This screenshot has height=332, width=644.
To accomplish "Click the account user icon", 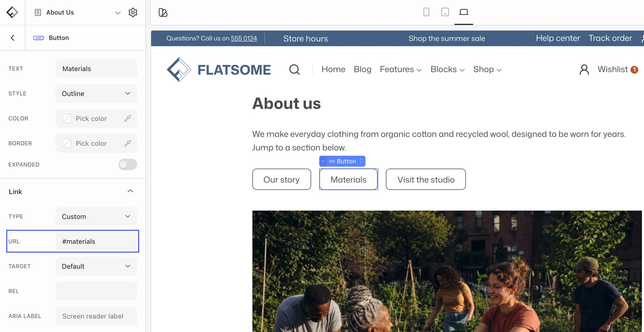I will [x=584, y=69].
